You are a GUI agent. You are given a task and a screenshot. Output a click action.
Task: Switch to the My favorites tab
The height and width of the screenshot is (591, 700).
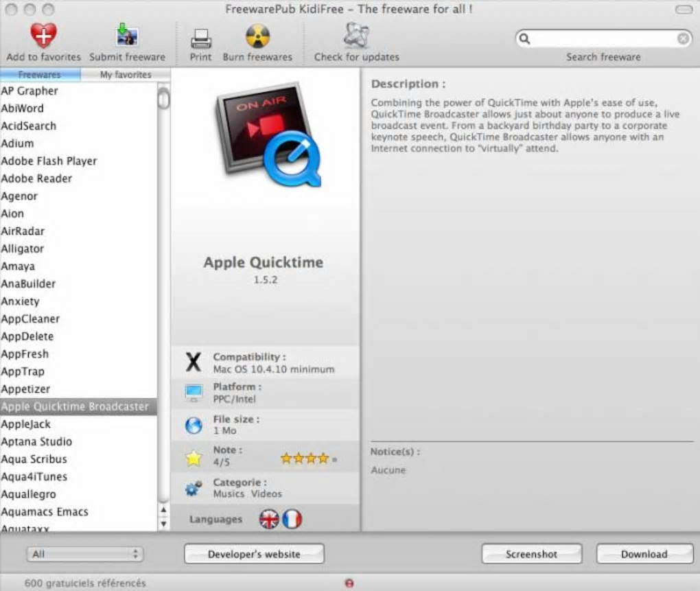click(x=126, y=75)
